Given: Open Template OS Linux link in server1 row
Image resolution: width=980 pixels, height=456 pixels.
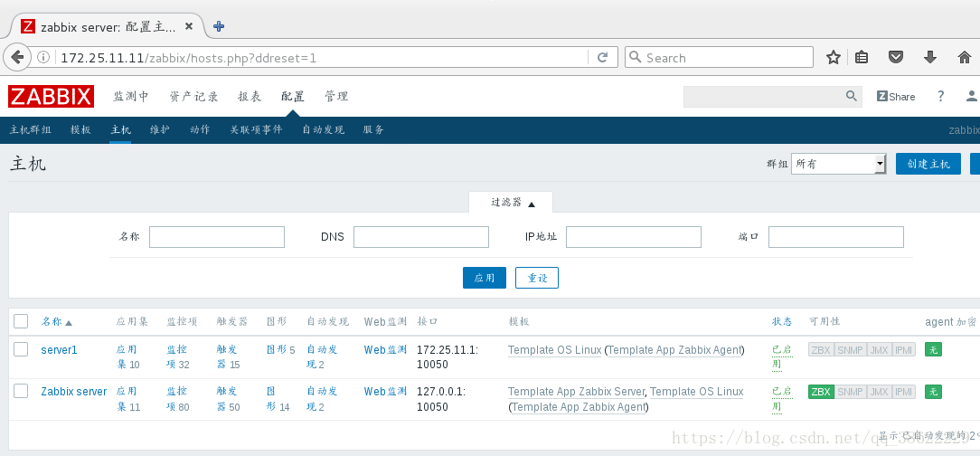Looking at the screenshot, I should coord(554,349).
